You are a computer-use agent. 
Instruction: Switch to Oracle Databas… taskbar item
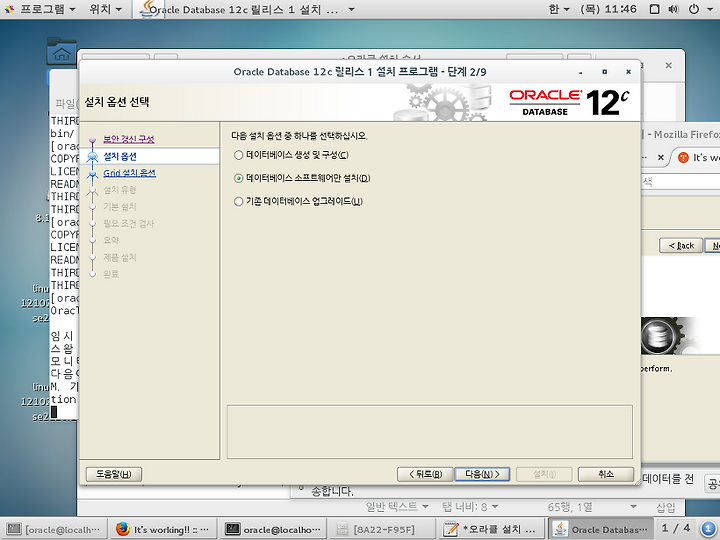[602, 529]
